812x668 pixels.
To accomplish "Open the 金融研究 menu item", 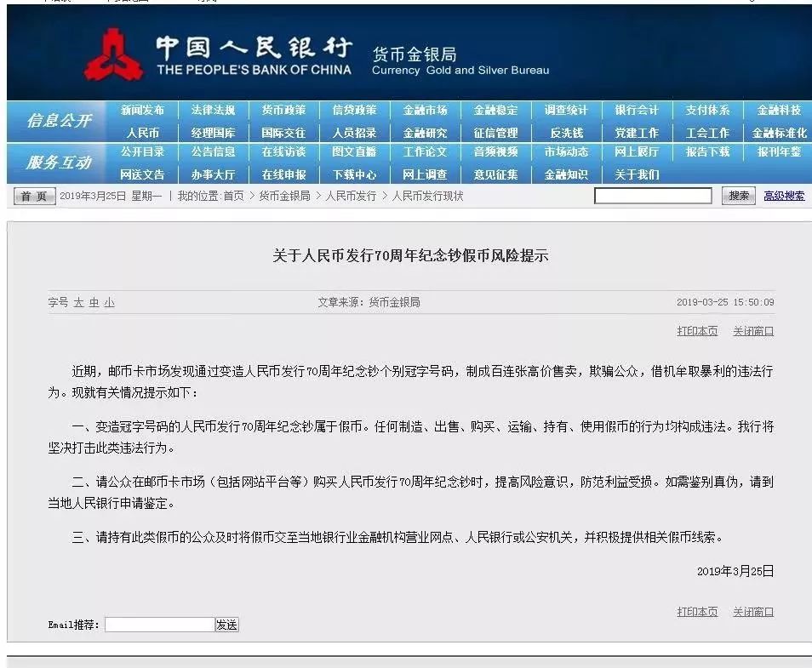I will click(x=426, y=133).
